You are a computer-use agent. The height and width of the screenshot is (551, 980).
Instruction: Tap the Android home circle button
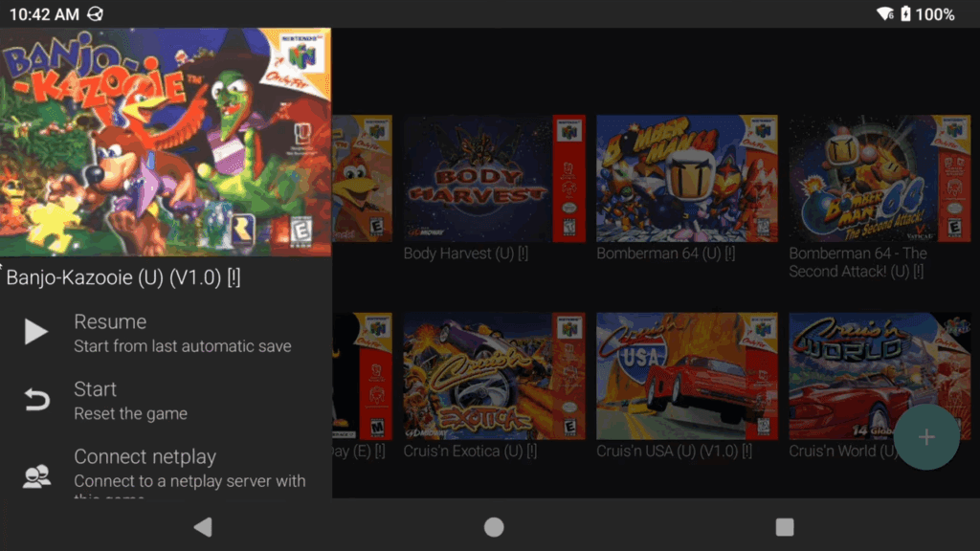click(x=494, y=527)
